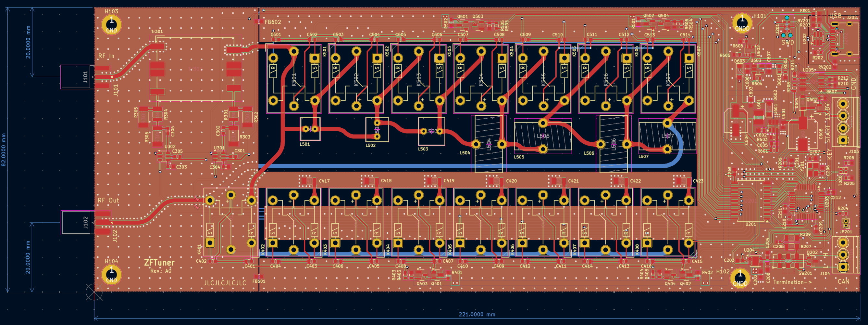
Task: Select the U302 reference label
Action: (x=170, y=147)
